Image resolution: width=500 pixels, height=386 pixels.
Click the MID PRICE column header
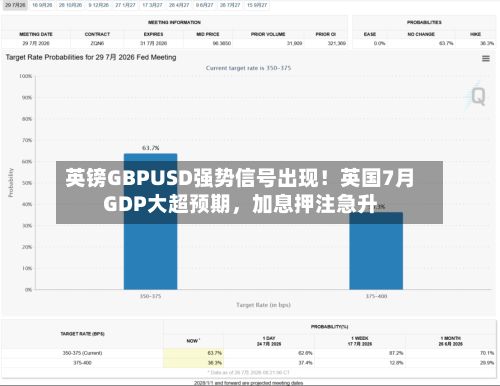[208, 34]
